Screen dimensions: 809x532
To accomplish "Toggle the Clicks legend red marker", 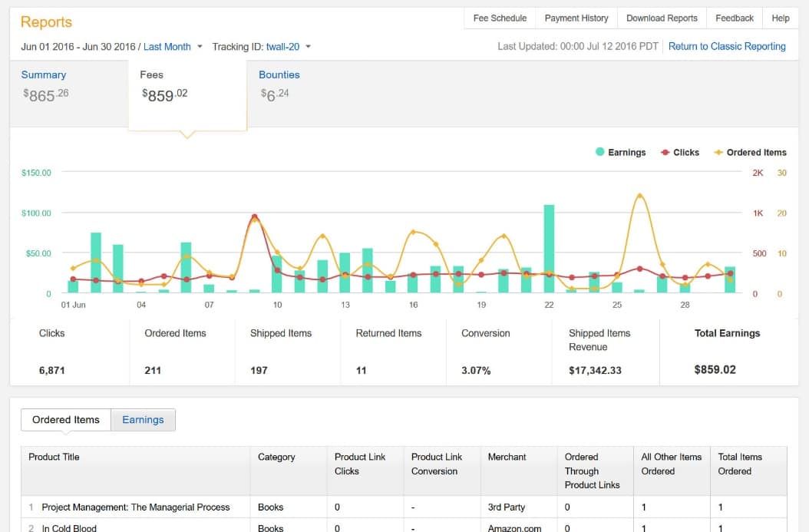I will (x=665, y=152).
